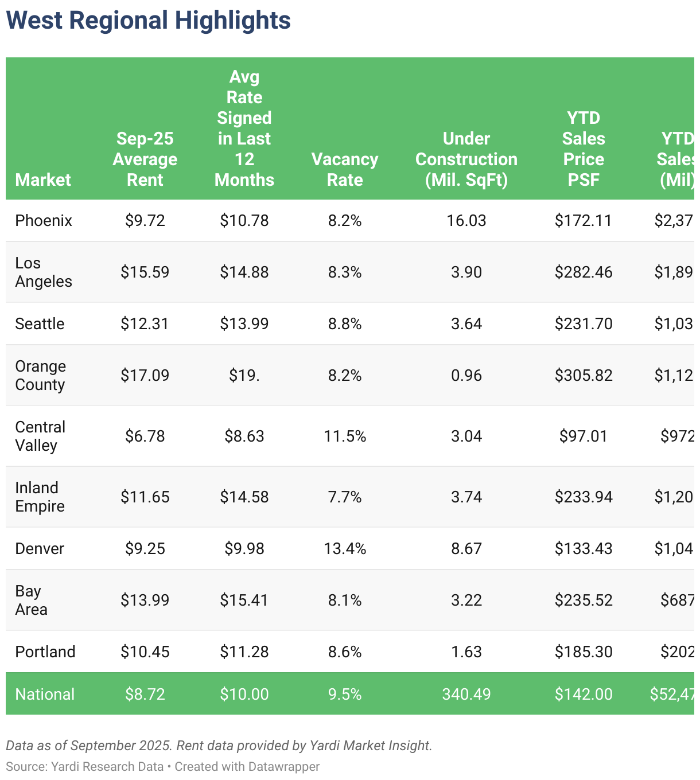Open the Created with Datawrapper link
This screenshot has width=700, height=780.
pos(247,766)
